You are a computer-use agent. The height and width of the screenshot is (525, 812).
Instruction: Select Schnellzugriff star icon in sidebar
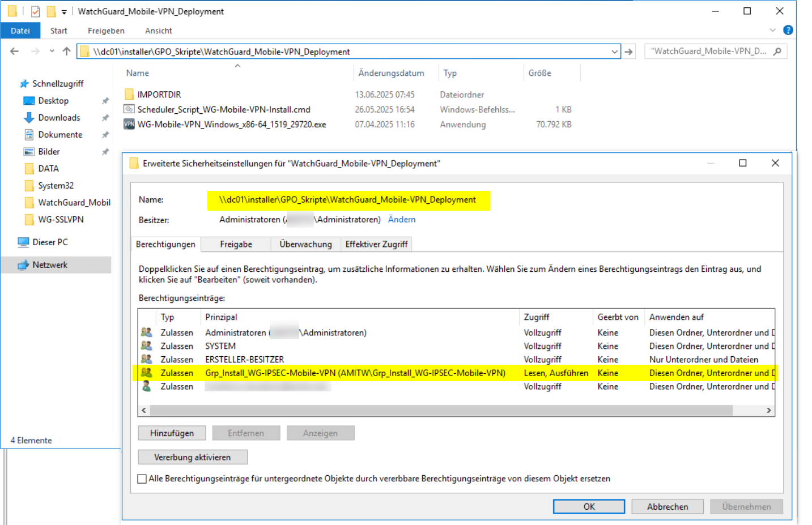point(24,84)
